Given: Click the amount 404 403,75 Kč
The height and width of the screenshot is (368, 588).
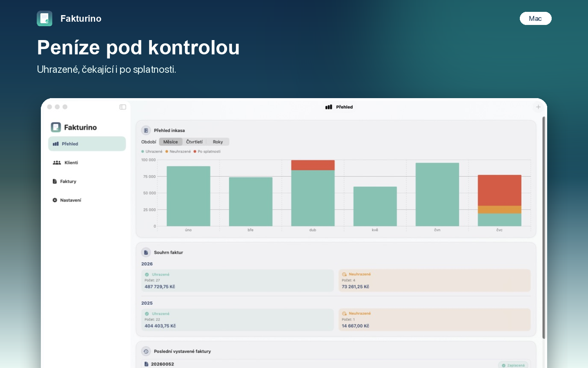Looking at the screenshot, I should tap(160, 326).
